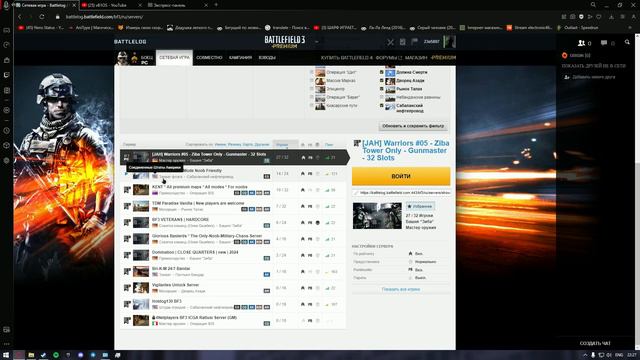Click the clipboard icon in Battlelog header

coord(402,42)
